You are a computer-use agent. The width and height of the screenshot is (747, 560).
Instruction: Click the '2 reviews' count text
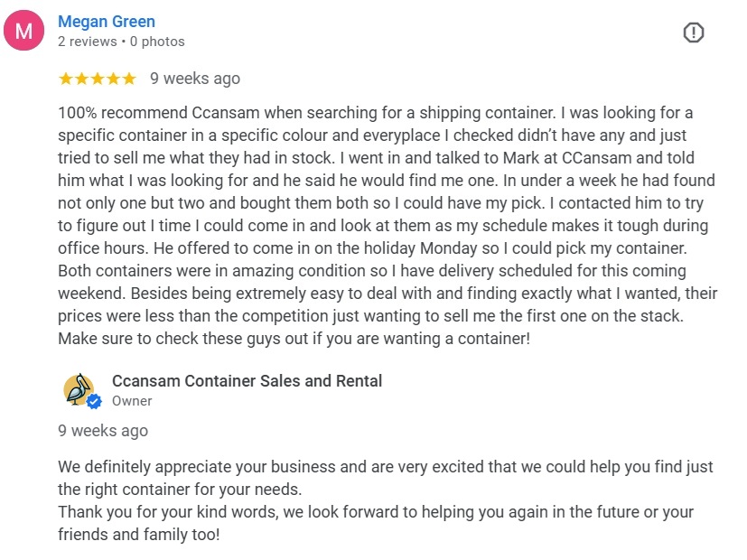pos(87,42)
